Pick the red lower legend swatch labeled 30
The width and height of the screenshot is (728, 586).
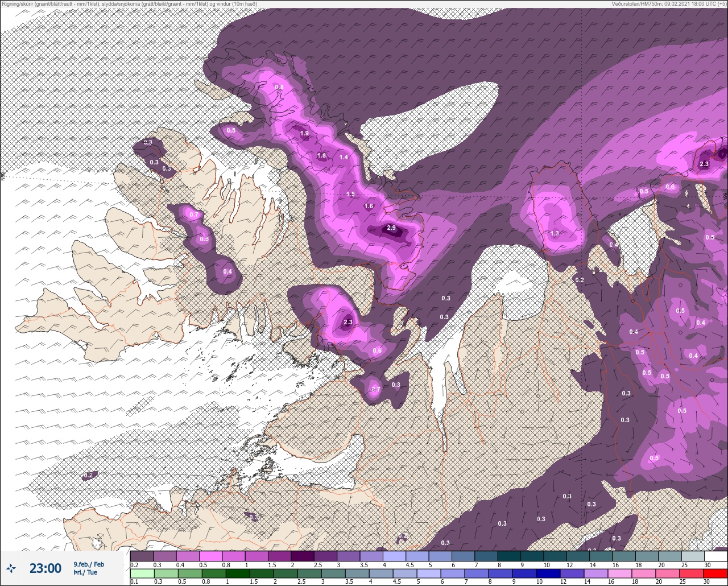(715, 573)
